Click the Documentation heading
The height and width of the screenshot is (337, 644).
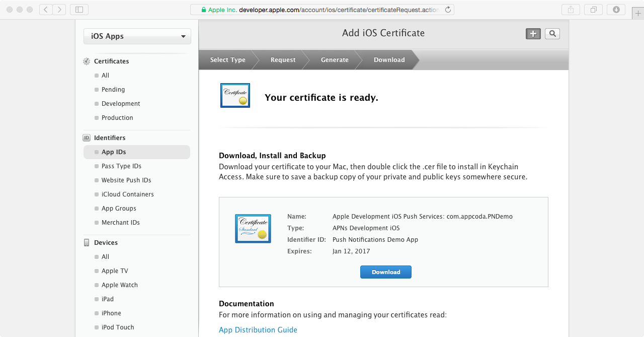click(247, 304)
